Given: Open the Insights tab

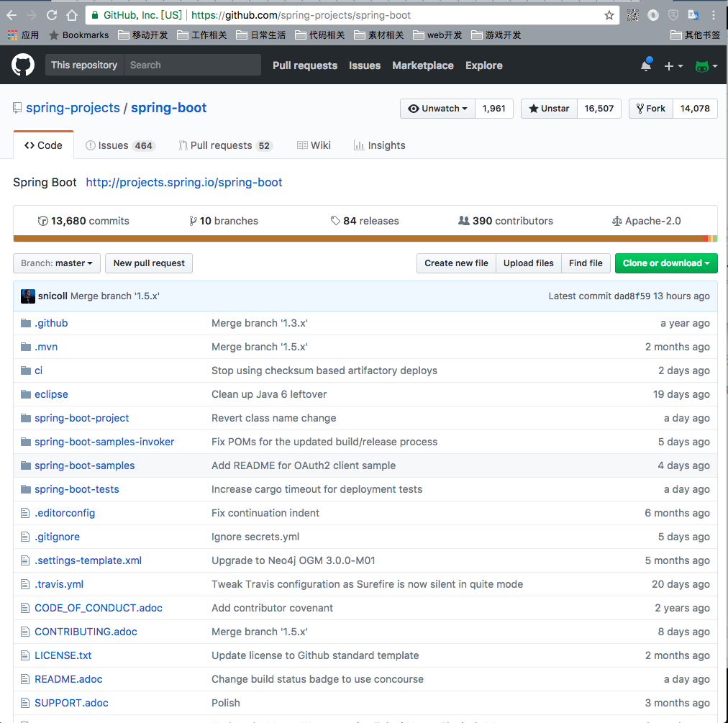Looking at the screenshot, I should [x=379, y=146].
